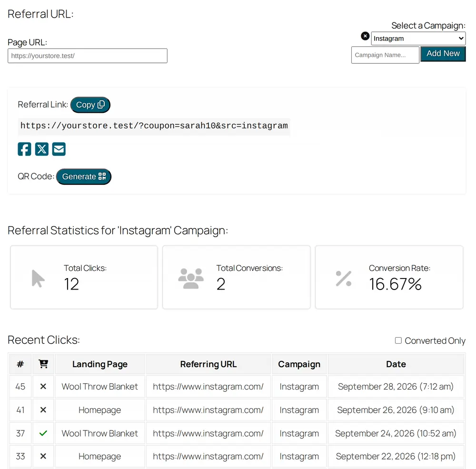Screen dimensions: 476x469
Task: Click the cart icon column header
Action: [43, 364]
